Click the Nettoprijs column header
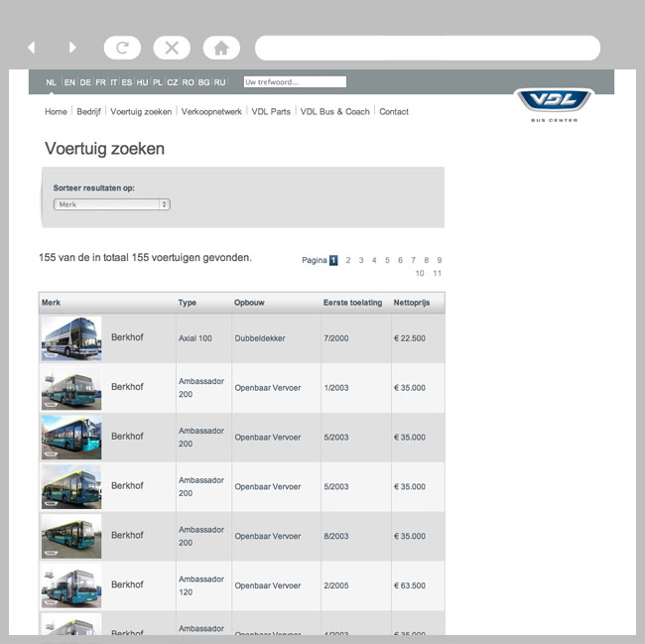This screenshot has height=644, width=645. 412,303
